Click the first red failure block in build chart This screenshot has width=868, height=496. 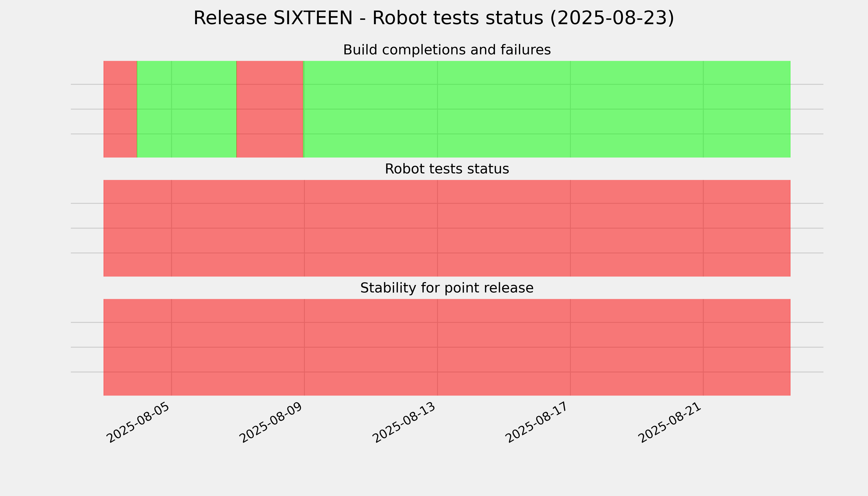point(120,109)
